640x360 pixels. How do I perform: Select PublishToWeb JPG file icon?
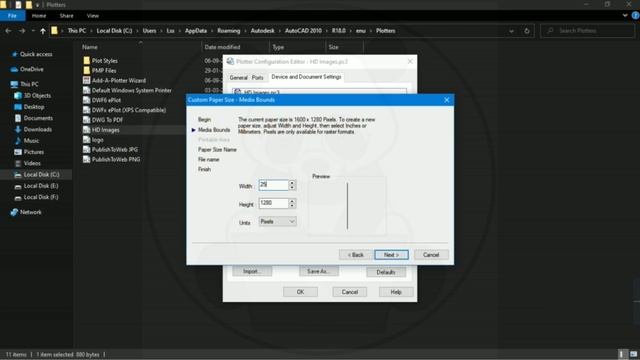[87, 149]
